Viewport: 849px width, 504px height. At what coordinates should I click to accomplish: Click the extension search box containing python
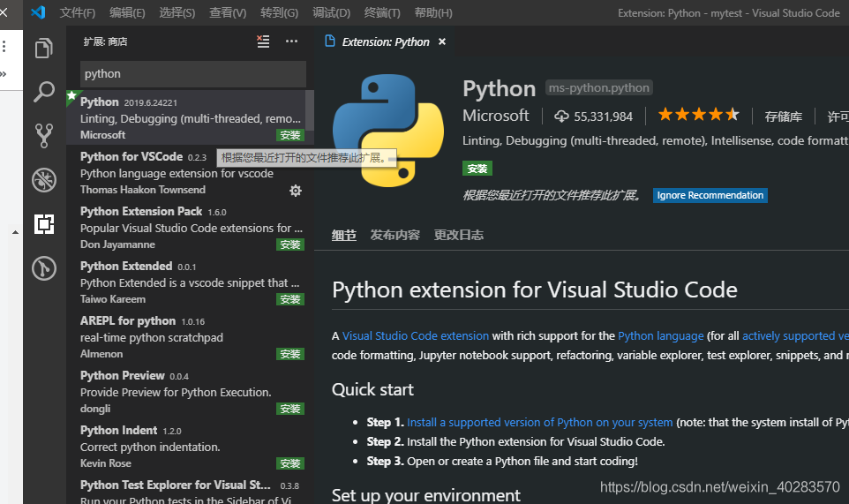192,74
